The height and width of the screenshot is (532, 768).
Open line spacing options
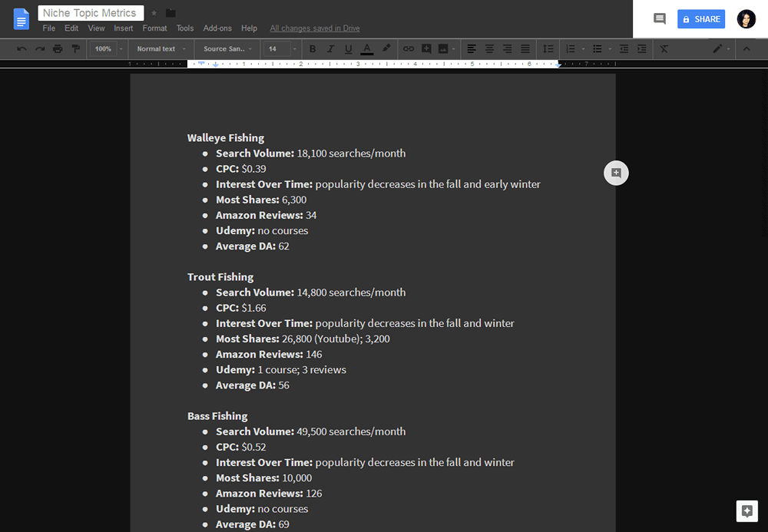point(548,49)
